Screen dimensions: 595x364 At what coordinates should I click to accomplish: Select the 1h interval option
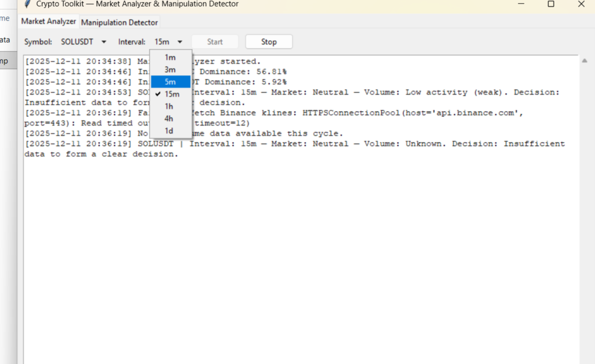[x=170, y=106]
